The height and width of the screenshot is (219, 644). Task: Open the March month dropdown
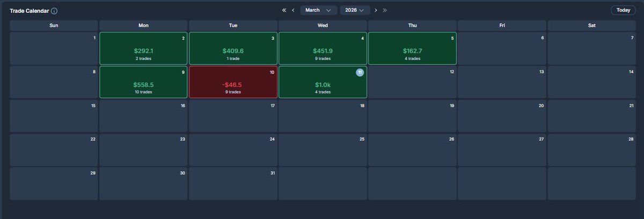[319, 10]
